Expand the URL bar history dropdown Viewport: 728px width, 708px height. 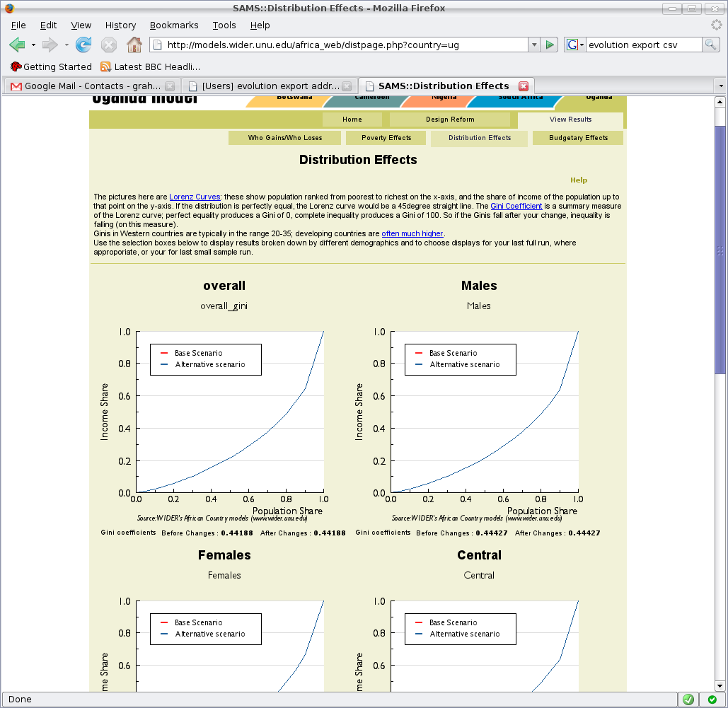click(x=534, y=45)
